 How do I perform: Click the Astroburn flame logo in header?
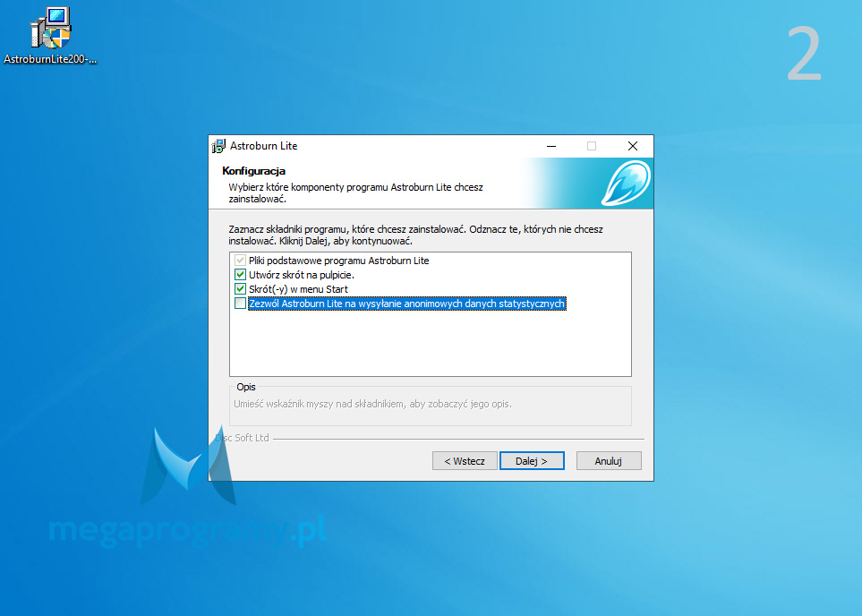pyautogui.click(x=626, y=184)
